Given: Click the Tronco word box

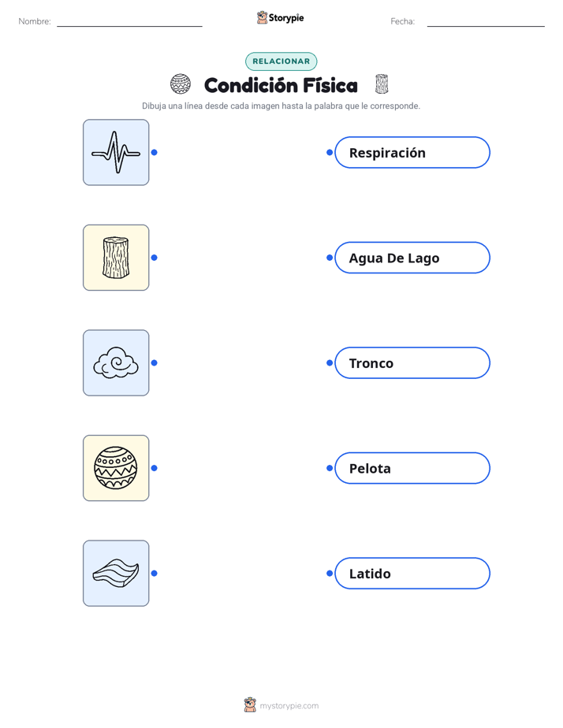Looking at the screenshot, I should click(412, 362).
